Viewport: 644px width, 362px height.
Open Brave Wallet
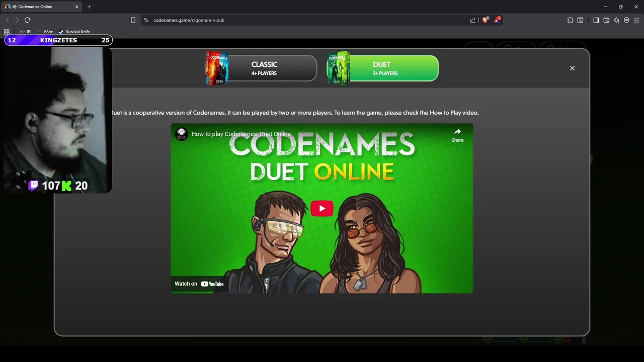point(606,20)
